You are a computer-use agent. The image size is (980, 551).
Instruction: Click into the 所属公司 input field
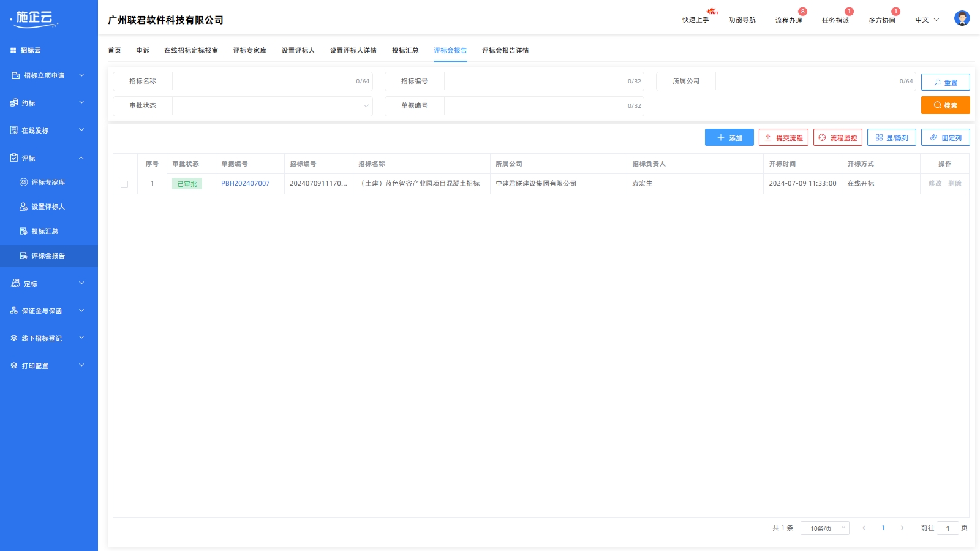(816, 82)
